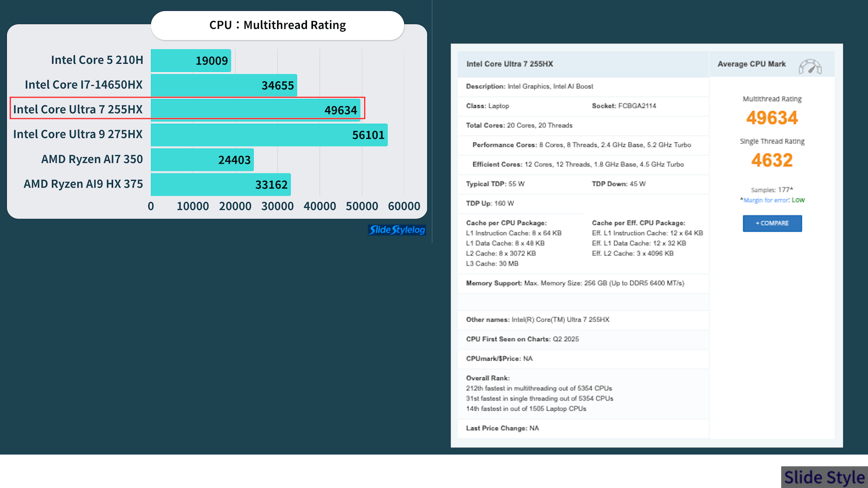The image size is (868, 488).
Task: Click the Intel Core Ultra 7 255HX panel header
Action: click(x=509, y=64)
